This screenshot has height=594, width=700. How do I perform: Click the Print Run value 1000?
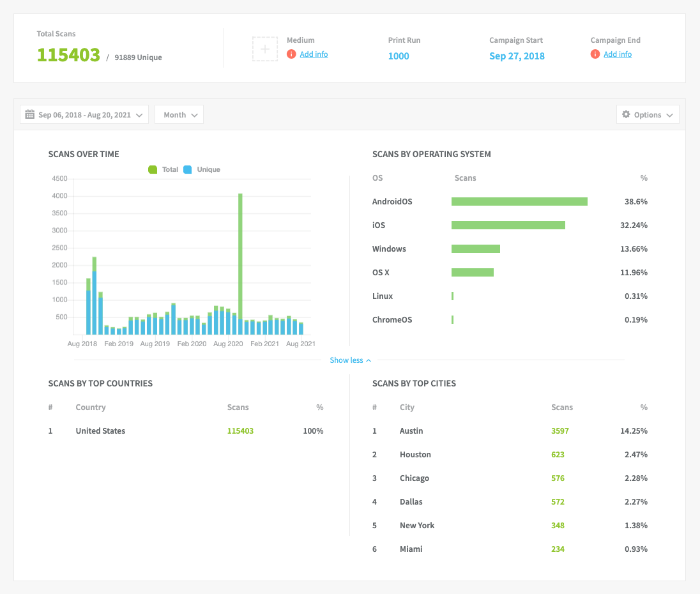[399, 56]
